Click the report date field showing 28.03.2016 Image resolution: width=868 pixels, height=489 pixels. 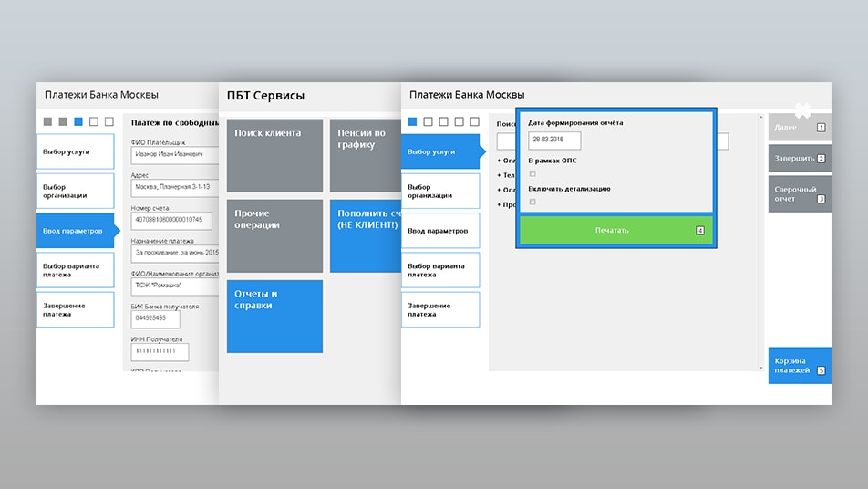554,140
